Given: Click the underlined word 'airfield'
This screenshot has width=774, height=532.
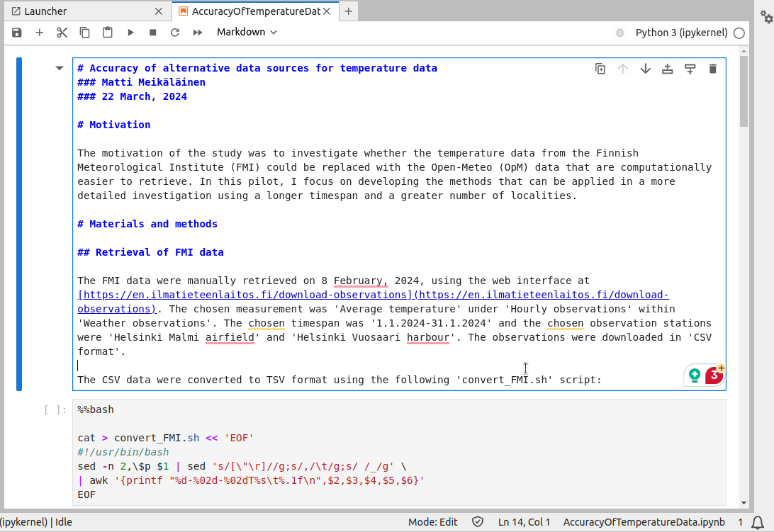Looking at the screenshot, I should click(230, 338).
